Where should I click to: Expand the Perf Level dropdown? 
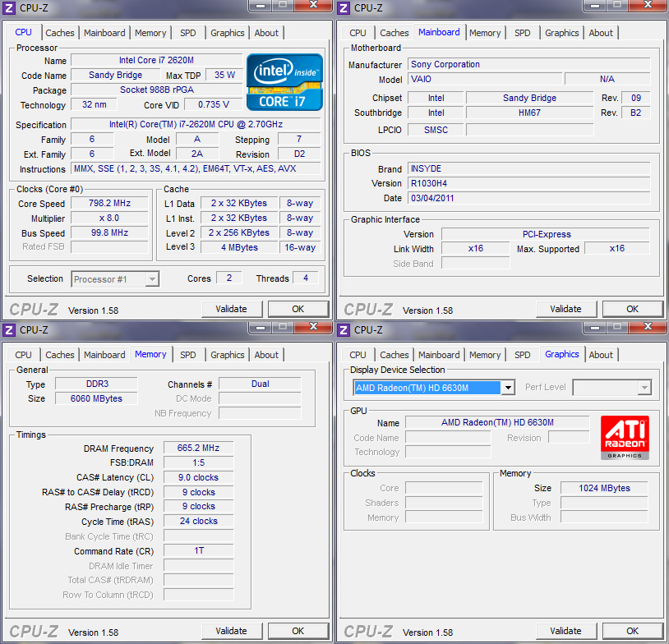[644, 388]
